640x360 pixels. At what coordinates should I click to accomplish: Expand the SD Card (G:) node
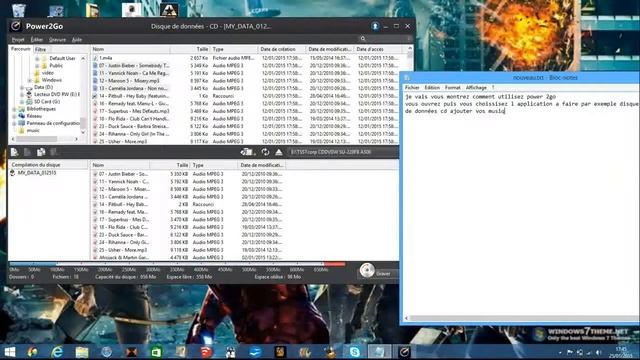point(22,102)
